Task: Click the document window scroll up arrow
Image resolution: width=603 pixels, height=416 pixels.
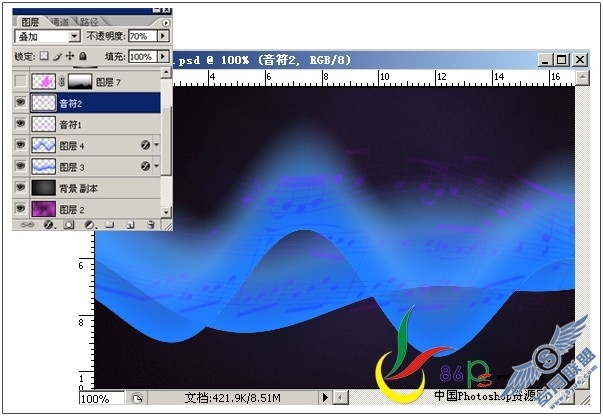Action: coord(582,77)
